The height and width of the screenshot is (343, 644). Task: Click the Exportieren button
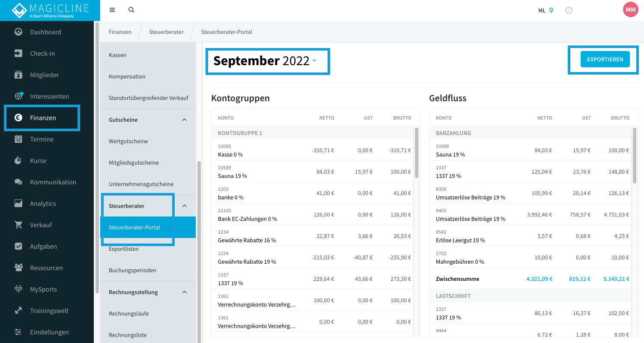click(605, 59)
